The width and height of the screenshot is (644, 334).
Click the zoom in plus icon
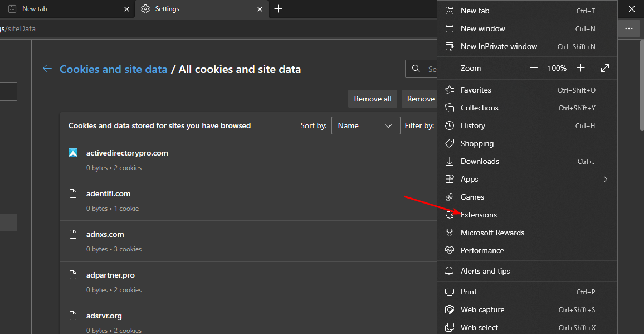pos(580,68)
